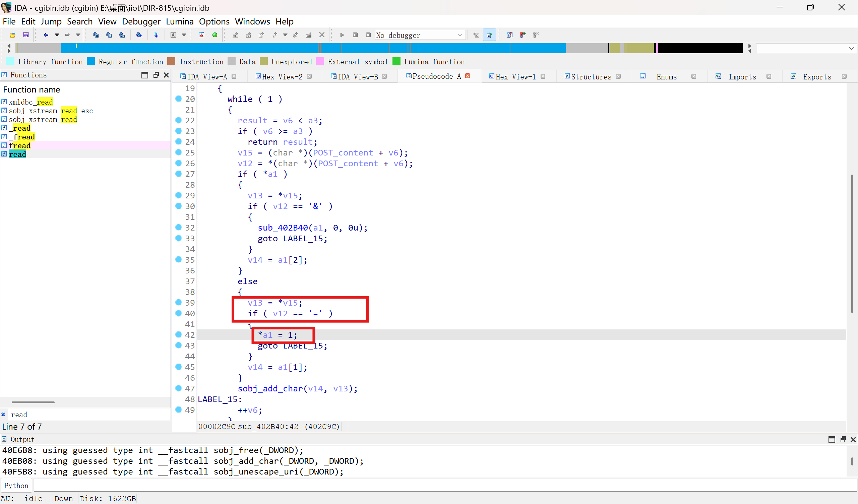Click the sub_402B40 call on line 32

pyautogui.click(x=283, y=228)
